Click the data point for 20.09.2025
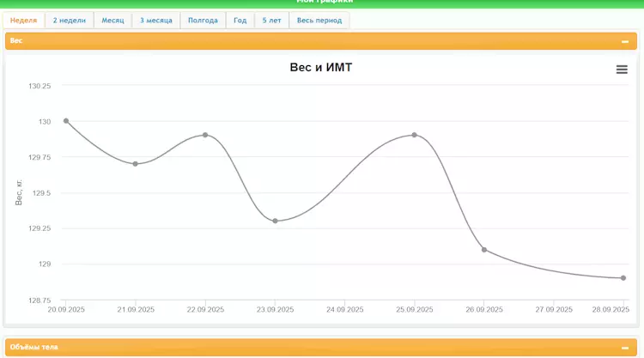This screenshot has width=644, height=358. point(66,121)
